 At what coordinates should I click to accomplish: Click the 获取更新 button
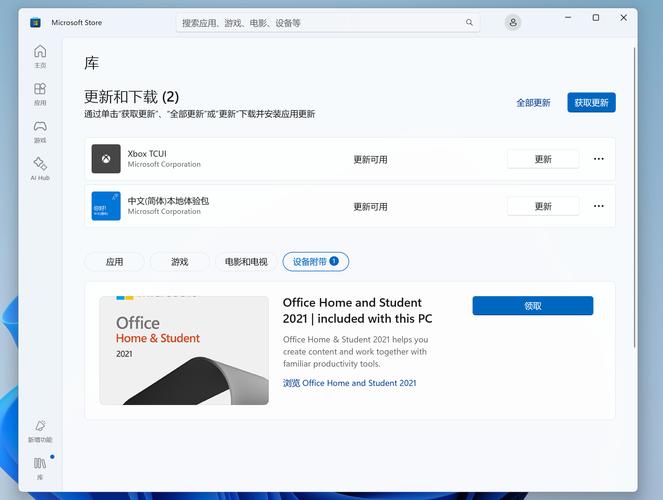tap(591, 102)
